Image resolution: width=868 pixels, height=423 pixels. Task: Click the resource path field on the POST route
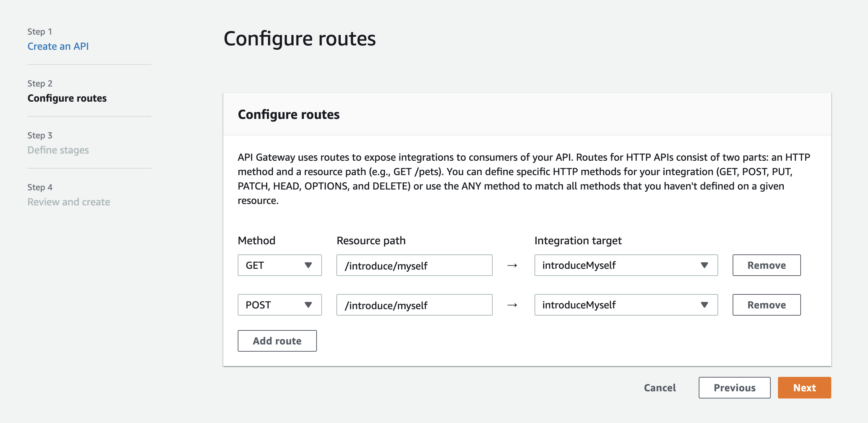414,305
